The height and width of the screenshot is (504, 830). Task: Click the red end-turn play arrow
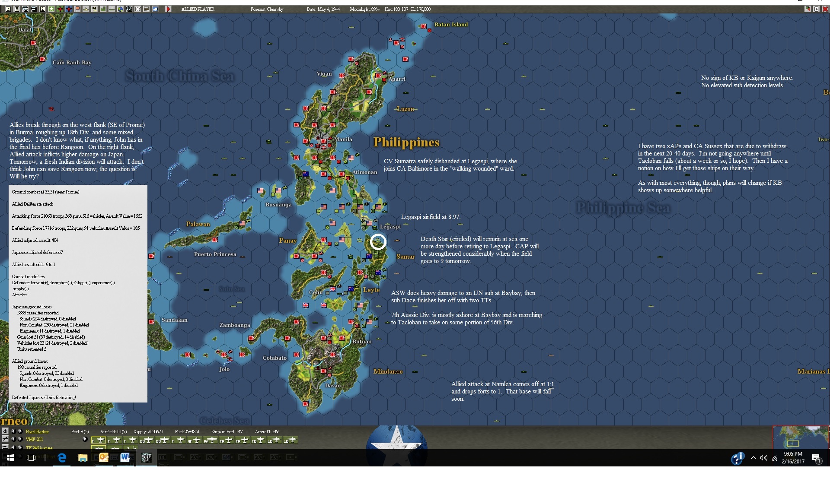click(x=168, y=9)
